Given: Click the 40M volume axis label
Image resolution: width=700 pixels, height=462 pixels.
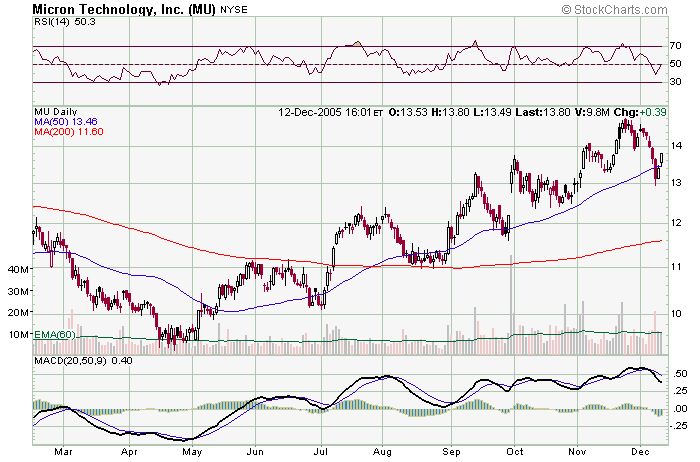Looking at the screenshot, I should click(x=19, y=269).
